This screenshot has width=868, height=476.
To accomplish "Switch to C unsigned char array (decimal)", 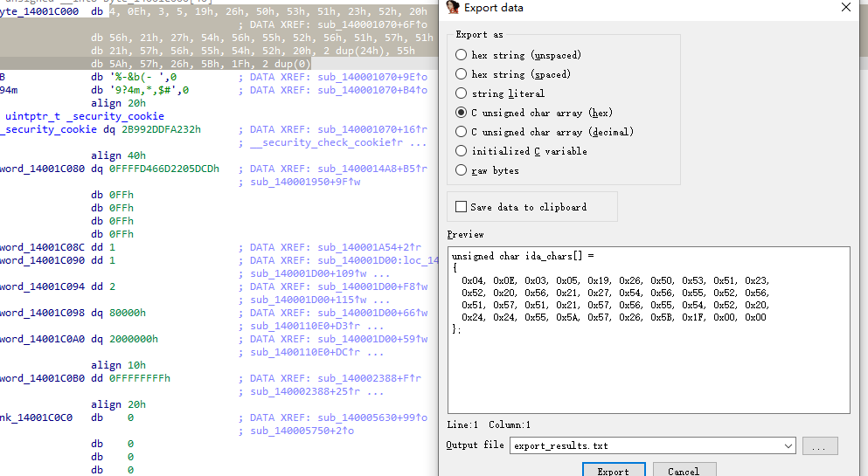I will [462, 132].
